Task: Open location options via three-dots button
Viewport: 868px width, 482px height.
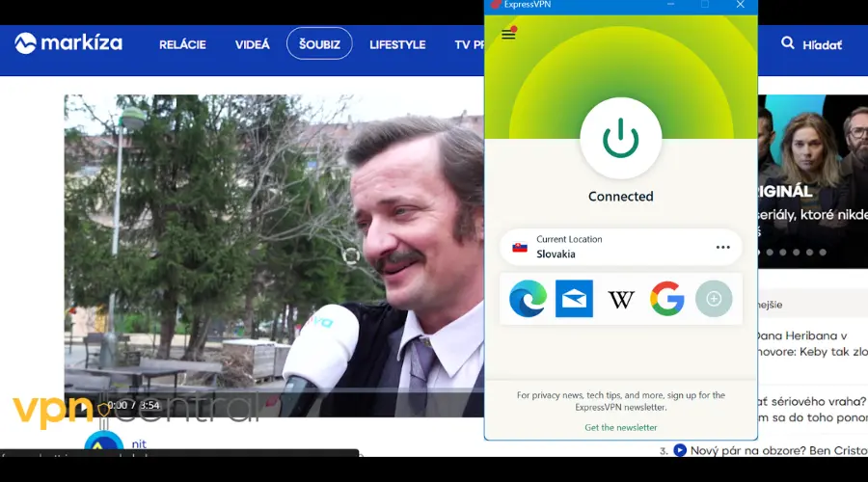Action: click(x=723, y=248)
